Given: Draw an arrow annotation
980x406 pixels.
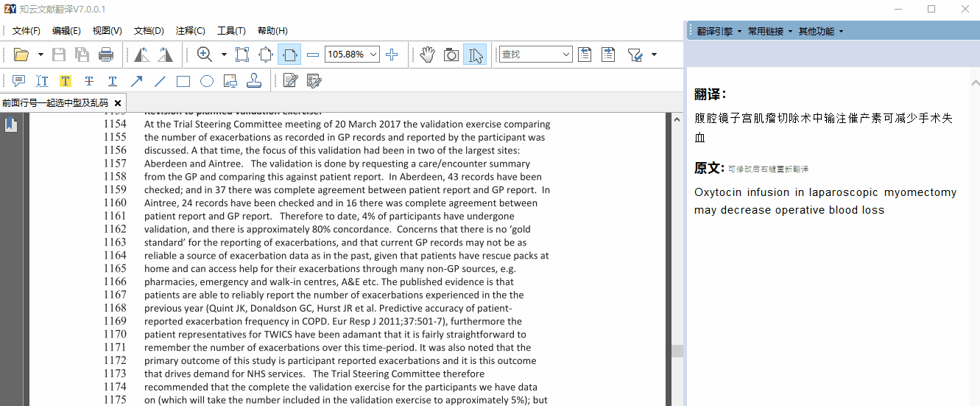Looking at the screenshot, I should click(136, 81).
